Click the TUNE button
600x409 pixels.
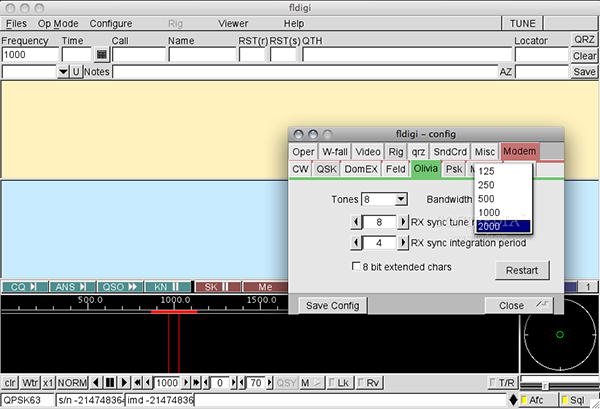(522, 24)
